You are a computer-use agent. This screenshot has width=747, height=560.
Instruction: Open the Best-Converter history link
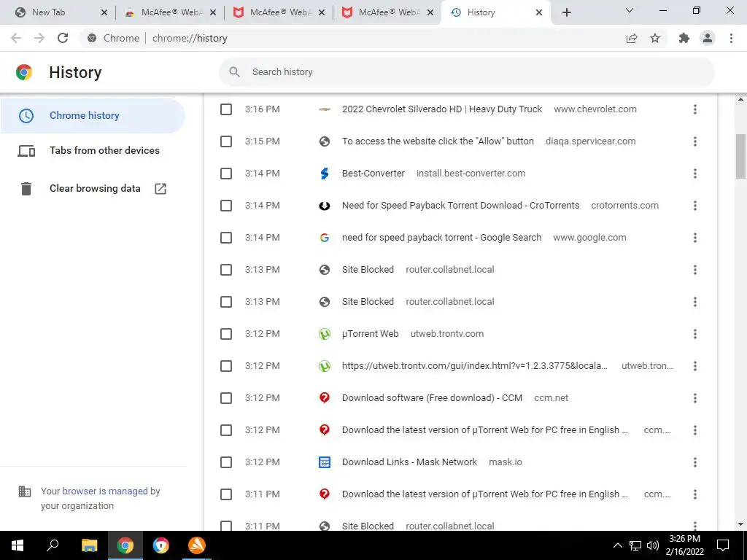tap(373, 174)
